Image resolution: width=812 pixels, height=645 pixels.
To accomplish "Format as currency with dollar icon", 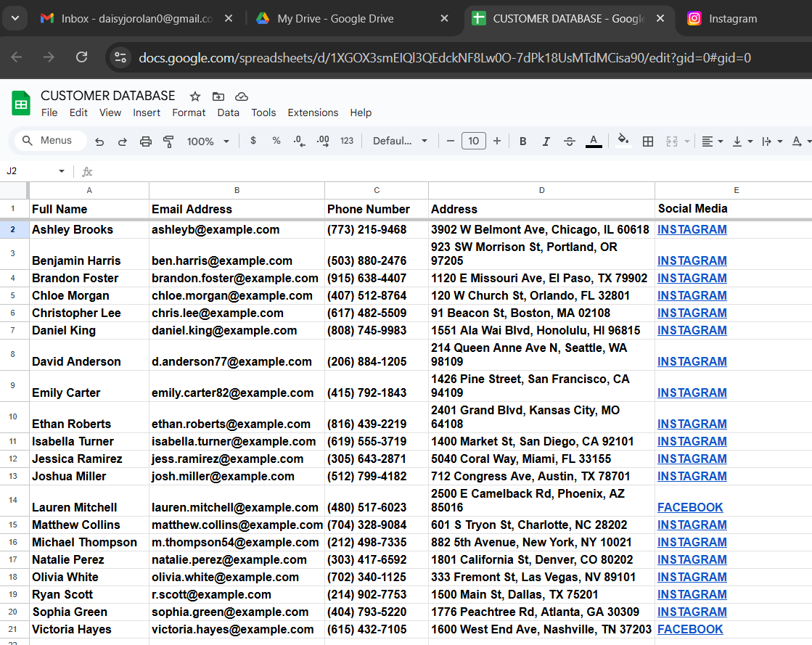I will (253, 140).
